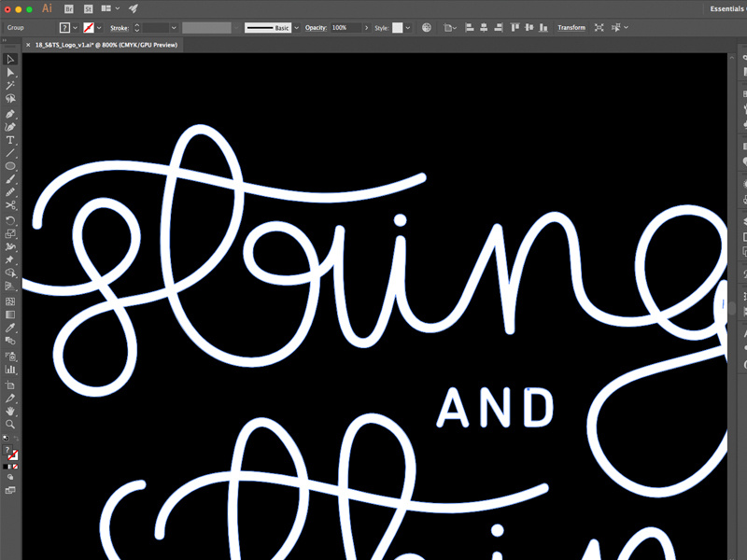Click the Opacity label link
The image size is (747, 560).
point(316,28)
